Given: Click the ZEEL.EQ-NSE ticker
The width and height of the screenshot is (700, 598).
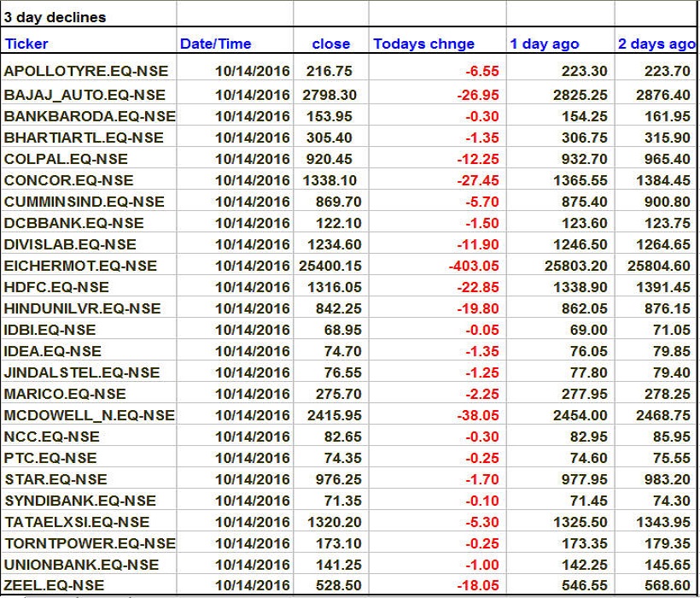Looking at the screenshot, I should (54, 585).
